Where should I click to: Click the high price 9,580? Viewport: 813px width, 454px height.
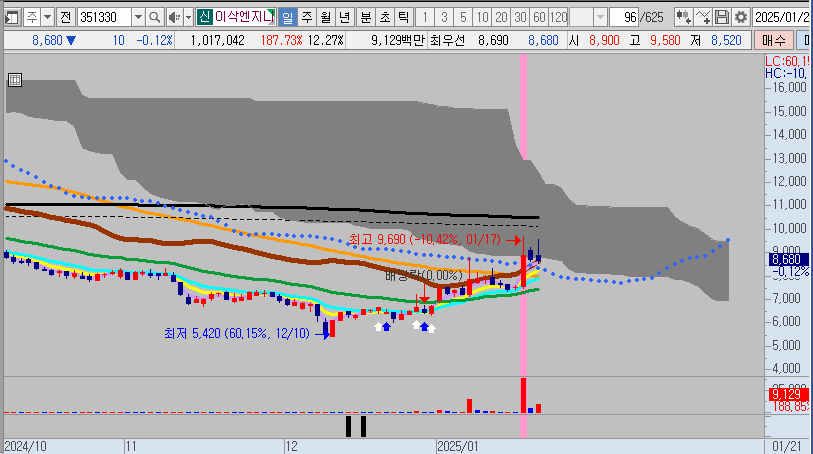(x=665, y=40)
